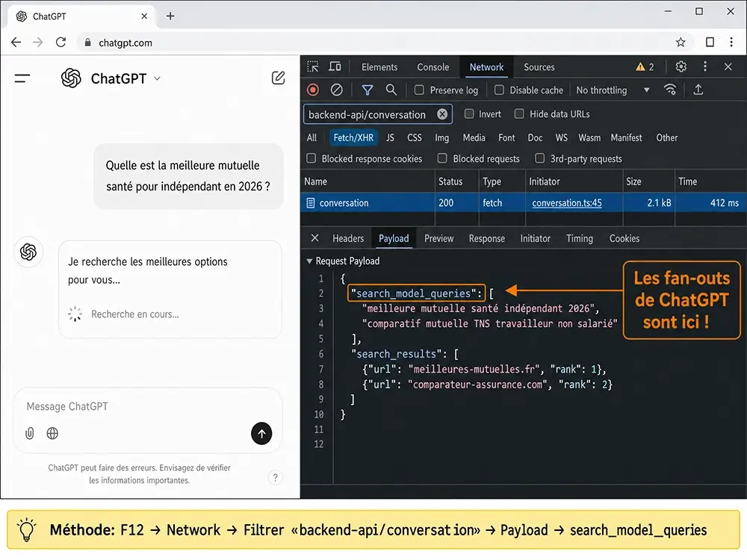Open the No throttling dropdown
This screenshot has height=560, width=747.
613,90
